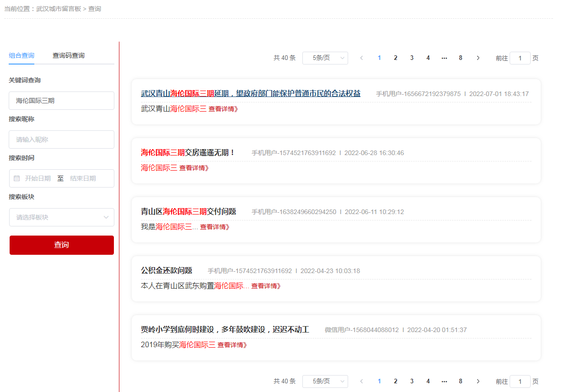The image size is (586, 392).
Task: Select the 组合查询 tab
Action: pyautogui.click(x=22, y=56)
